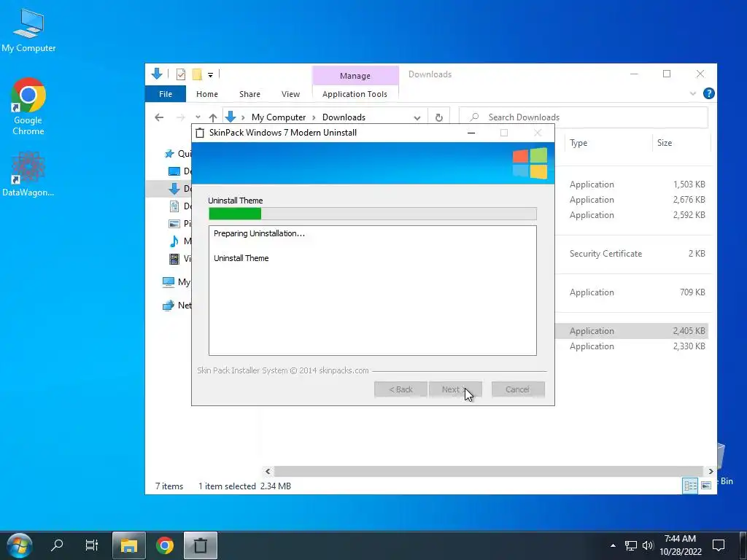The image size is (747, 560).
Task: Open Pictures in the navigation pane
Action: [x=180, y=223]
